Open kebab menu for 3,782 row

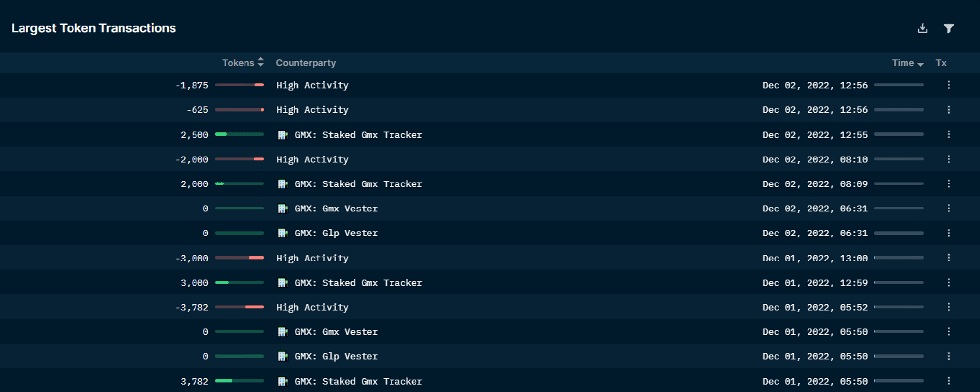[x=949, y=381]
